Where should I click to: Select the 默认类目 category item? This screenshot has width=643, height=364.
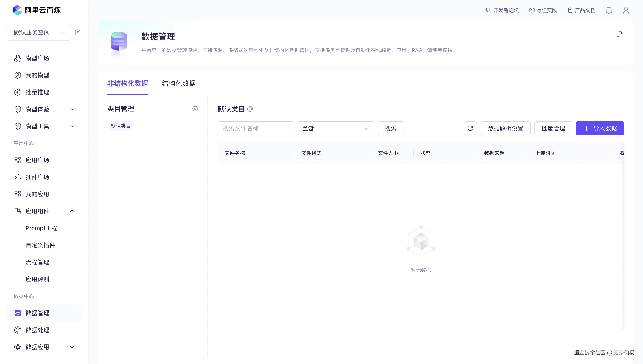pyautogui.click(x=121, y=126)
